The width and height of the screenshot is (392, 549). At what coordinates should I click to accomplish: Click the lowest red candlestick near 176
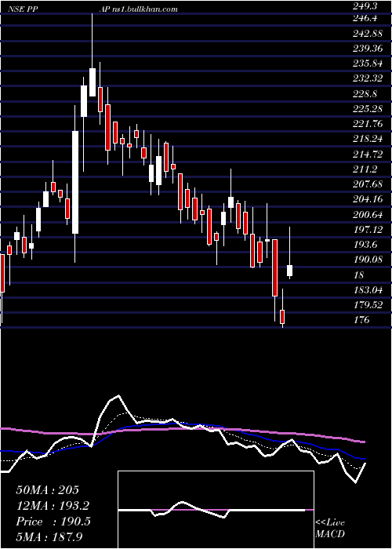pos(282,317)
